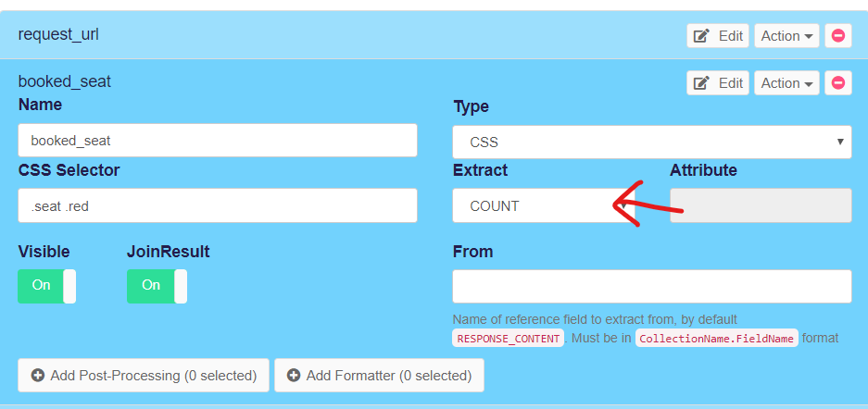Click the Add Formatter button
868x409 pixels.
click(x=379, y=376)
